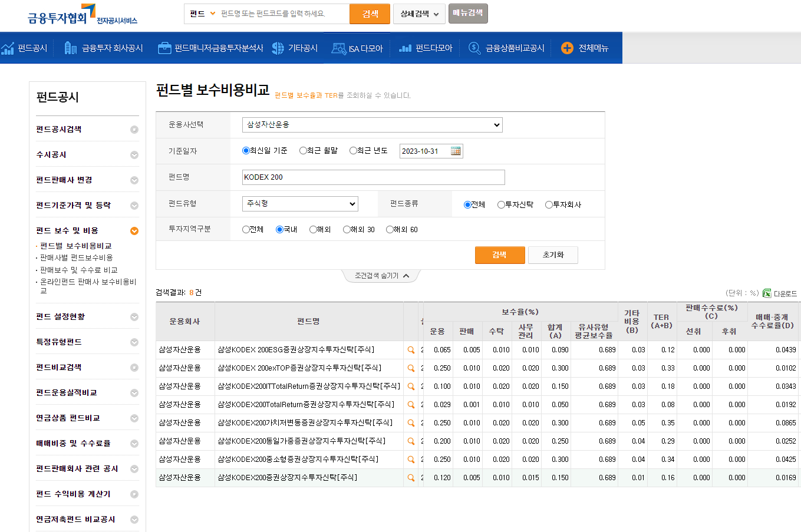Open detail magnifier for 삼성KODEX200증권상장지수투자신탁 fund
Screen dimensions: 801x532
click(411, 478)
